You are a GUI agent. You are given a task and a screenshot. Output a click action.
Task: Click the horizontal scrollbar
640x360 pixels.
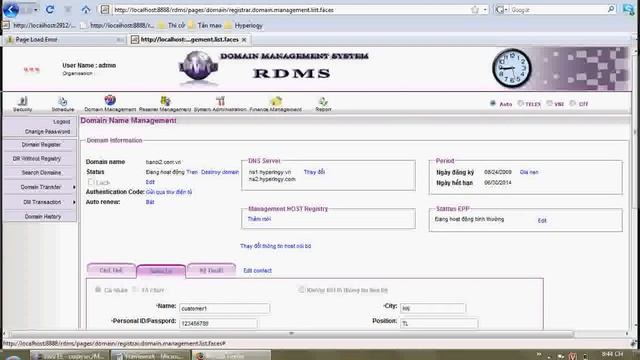(291, 334)
